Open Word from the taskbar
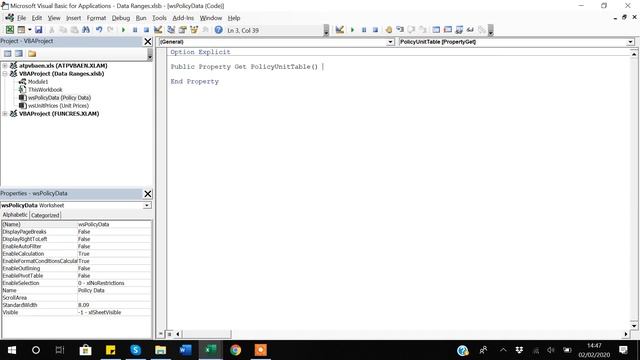The width and height of the screenshot is (640, 360). tap(185, 350)
